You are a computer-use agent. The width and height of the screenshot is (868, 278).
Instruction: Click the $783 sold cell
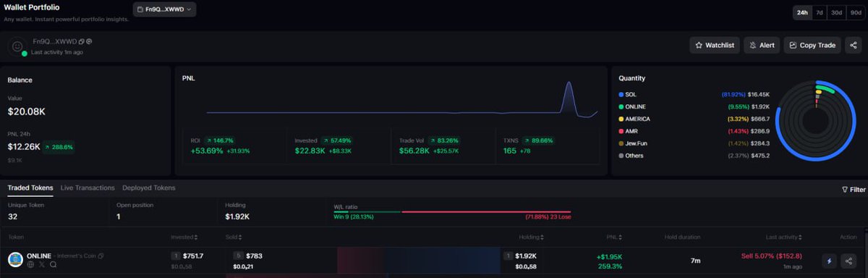[255, 256]
